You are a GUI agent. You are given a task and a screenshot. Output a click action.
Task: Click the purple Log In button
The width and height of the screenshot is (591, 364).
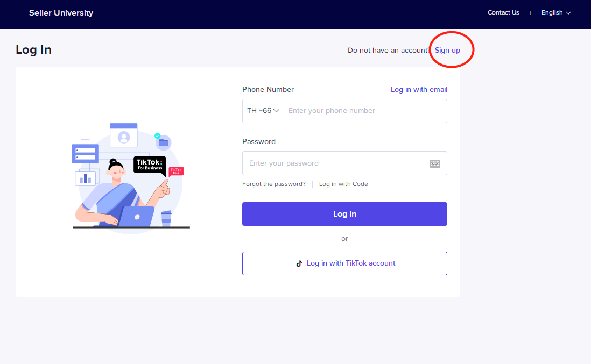344,214
